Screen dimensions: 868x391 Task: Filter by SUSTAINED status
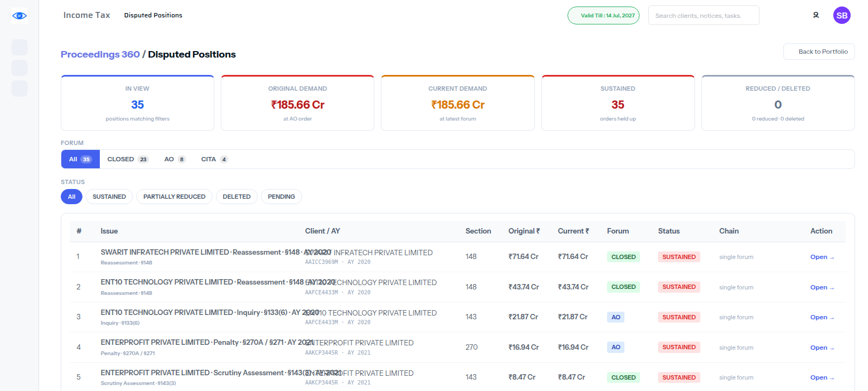[x=109, y=197]
